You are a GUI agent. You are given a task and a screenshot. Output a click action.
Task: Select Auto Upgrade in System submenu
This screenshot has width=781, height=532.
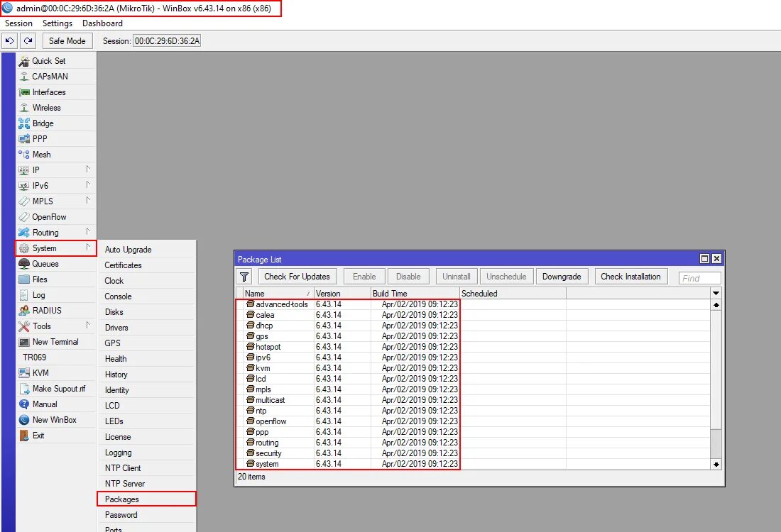(x=147, y=249)
